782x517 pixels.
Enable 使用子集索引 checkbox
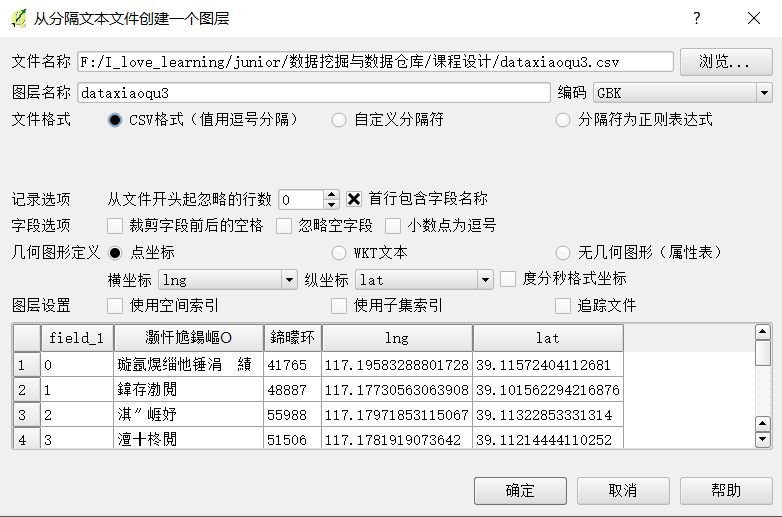pos(339,306)
